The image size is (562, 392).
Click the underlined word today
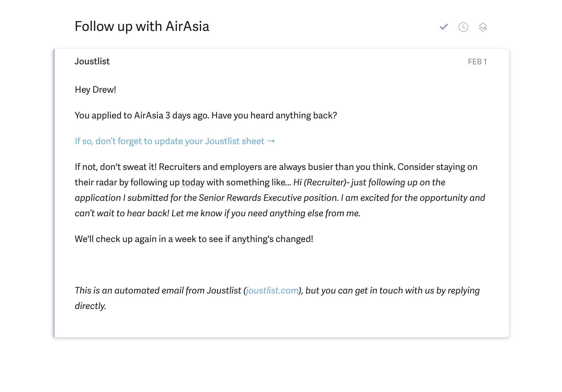tap(193, 182)
